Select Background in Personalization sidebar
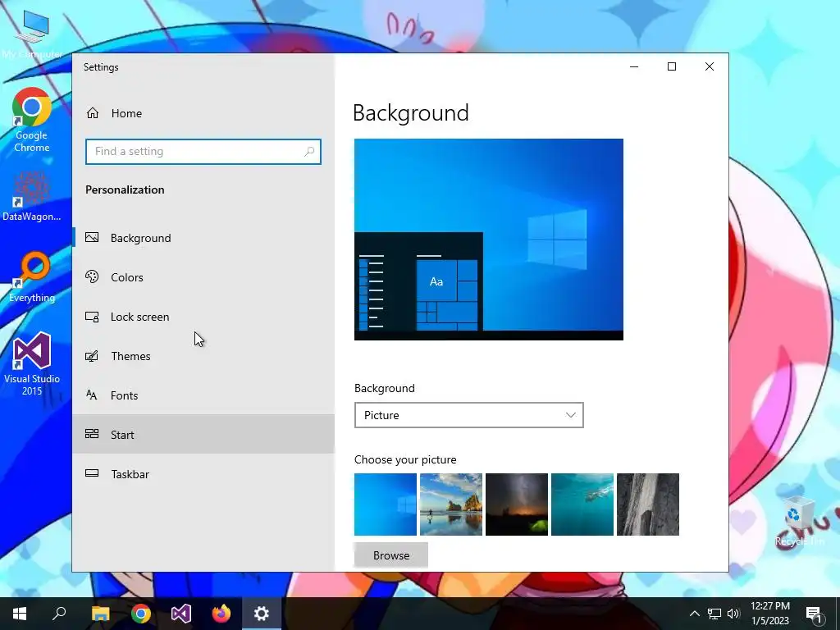This screenshot has height=630, width=840. [203, 238]
